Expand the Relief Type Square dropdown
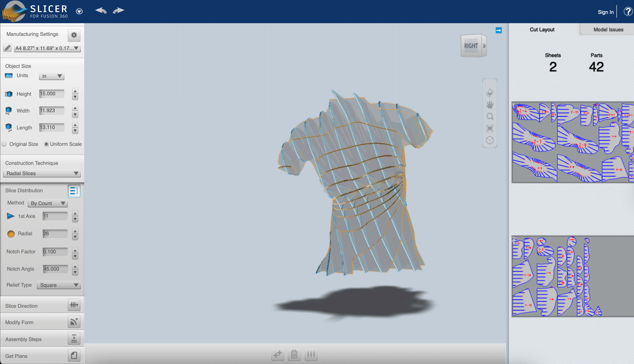Image resolution: width=634 pixels, height=364 pixels. pos(59,285)
